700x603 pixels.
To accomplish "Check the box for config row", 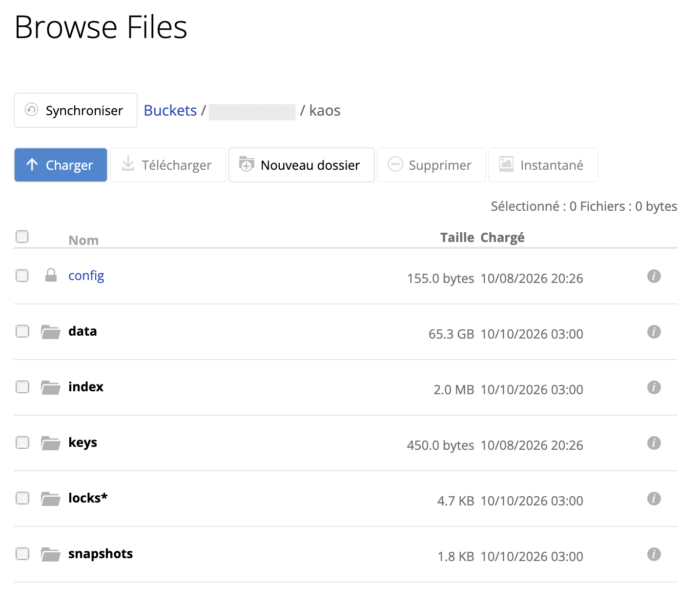I will pyautogui.click(x=22, y=276).
